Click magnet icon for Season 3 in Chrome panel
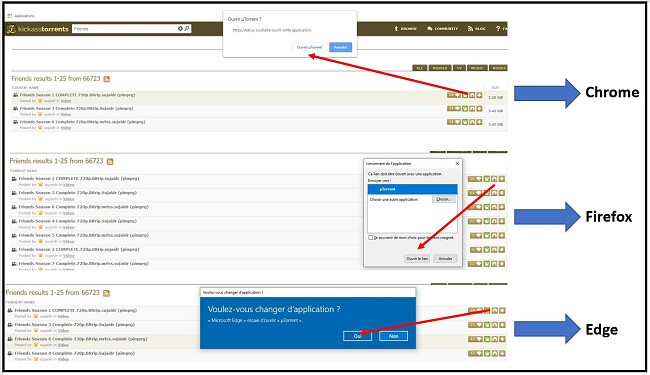 point(472,109)
